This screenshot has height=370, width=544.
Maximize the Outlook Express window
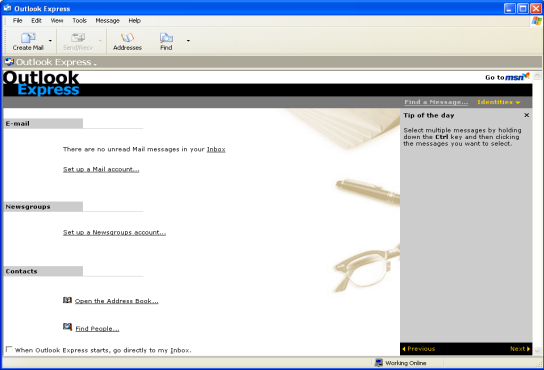coord(522,8)
